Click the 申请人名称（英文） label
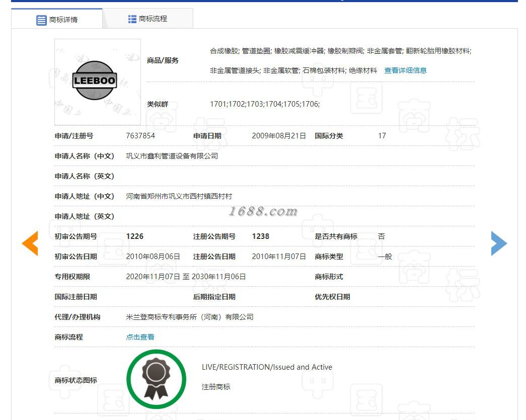This screenshot has height=420, width=526. click(x=85, y=176)
